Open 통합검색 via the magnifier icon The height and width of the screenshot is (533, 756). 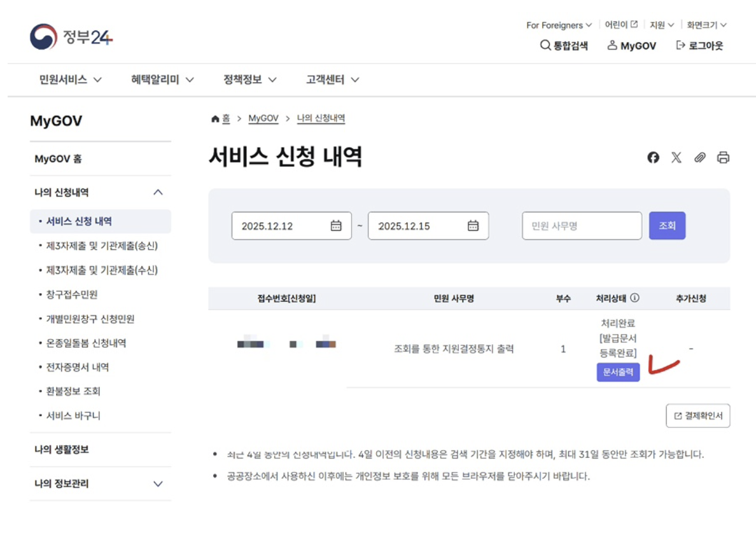click(x=545, y=45)
